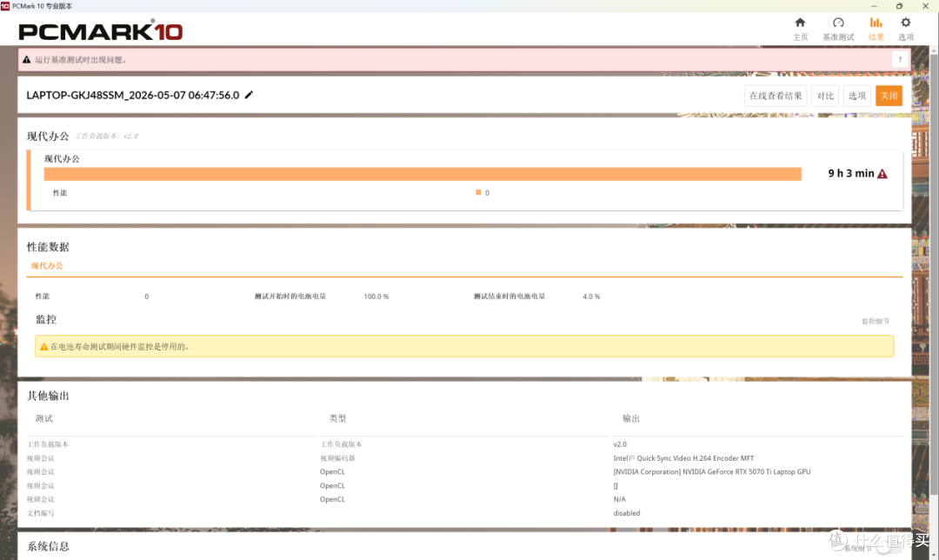Click the 对比 compare button
Image resolution: width=939 pixels, height=560 pixels.
tap(824, 96)
